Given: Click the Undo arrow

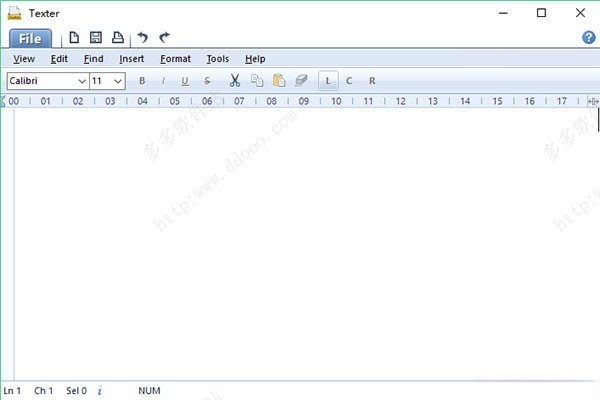Looking at the screenshot, I should click(142, 38).
